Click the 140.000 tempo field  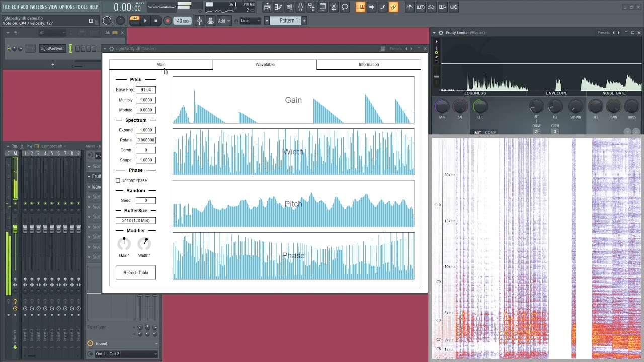pyautogui.click(x=182, y=21)
